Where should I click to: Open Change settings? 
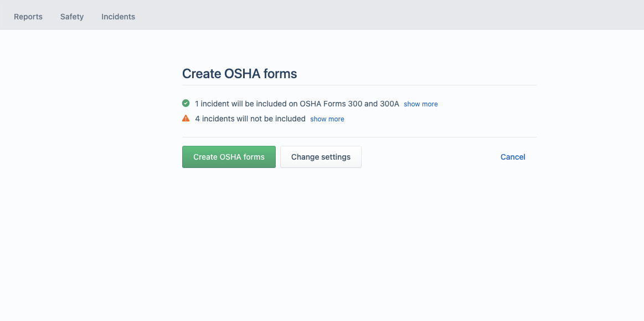click(321, 156)
